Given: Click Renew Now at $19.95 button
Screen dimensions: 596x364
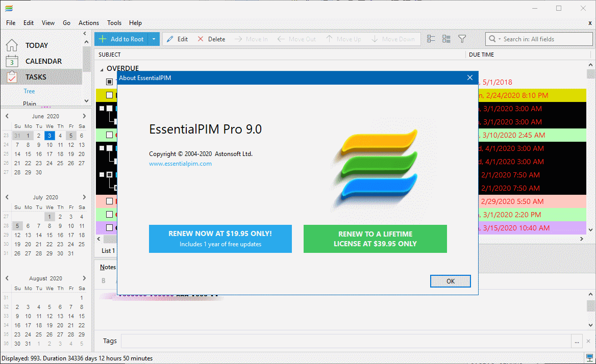Looking at the screenshot, I should 220,239.
